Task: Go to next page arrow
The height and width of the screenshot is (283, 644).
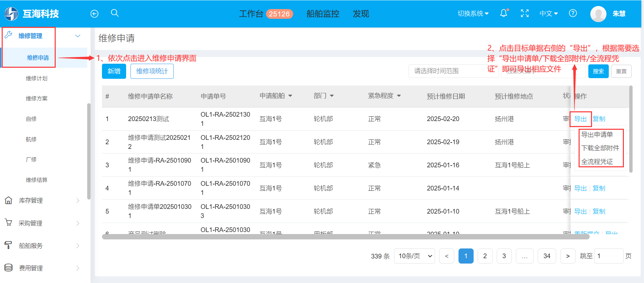Action: (x=568, y=256)
